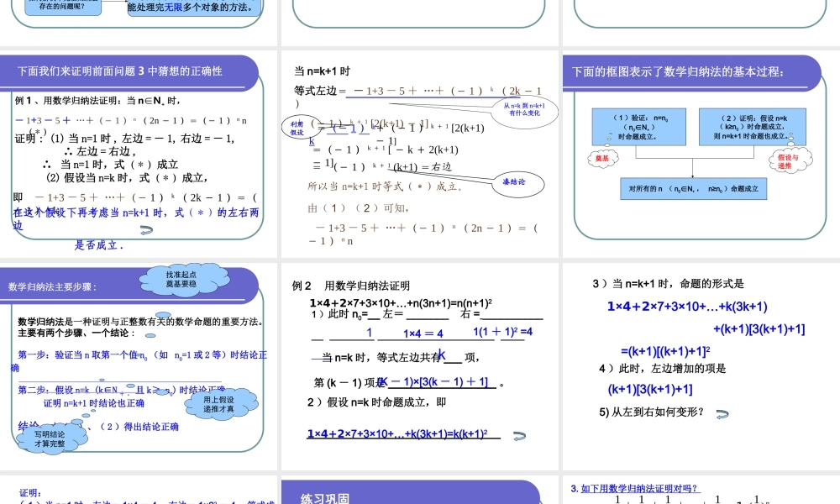
Task: Click the blue expression =(k+1)[(k+1)+1]²
Action: 665,351
